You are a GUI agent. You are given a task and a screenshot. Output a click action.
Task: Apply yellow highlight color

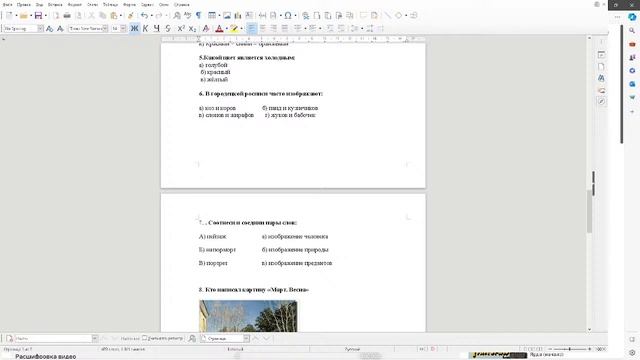pyautogui.click(x=233, y=28)
